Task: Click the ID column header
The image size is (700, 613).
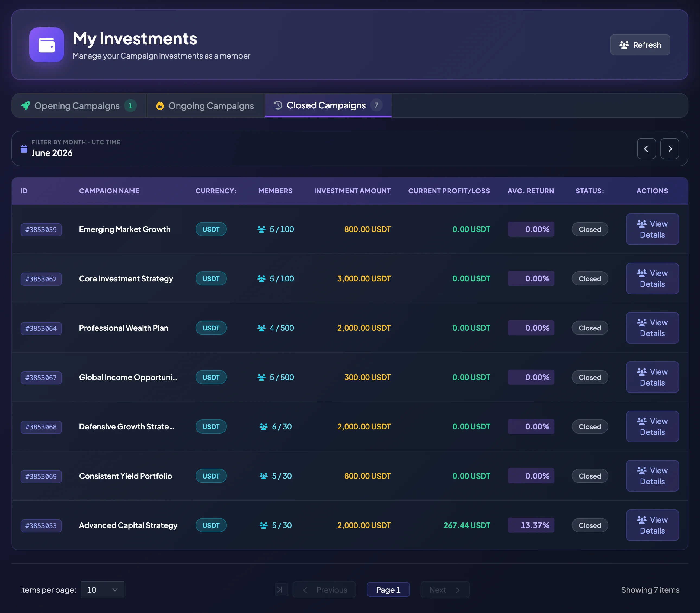Action: [x=24, y=191]
